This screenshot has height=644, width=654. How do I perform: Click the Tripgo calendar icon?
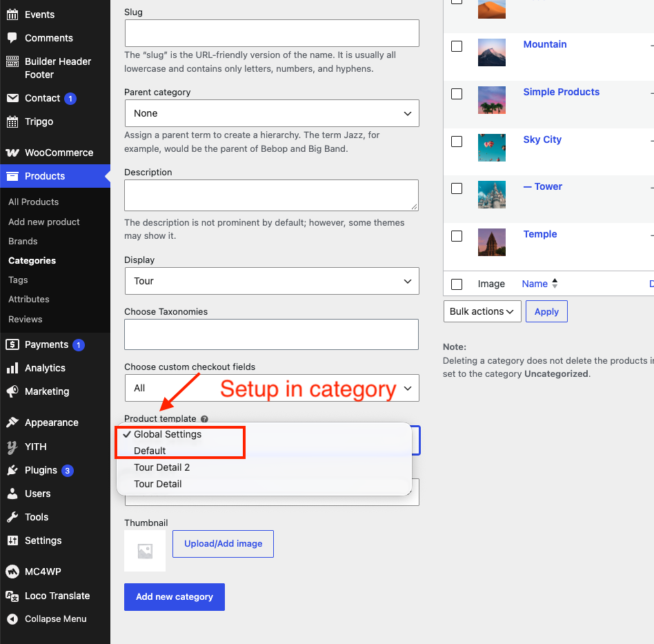click(12, 122)
